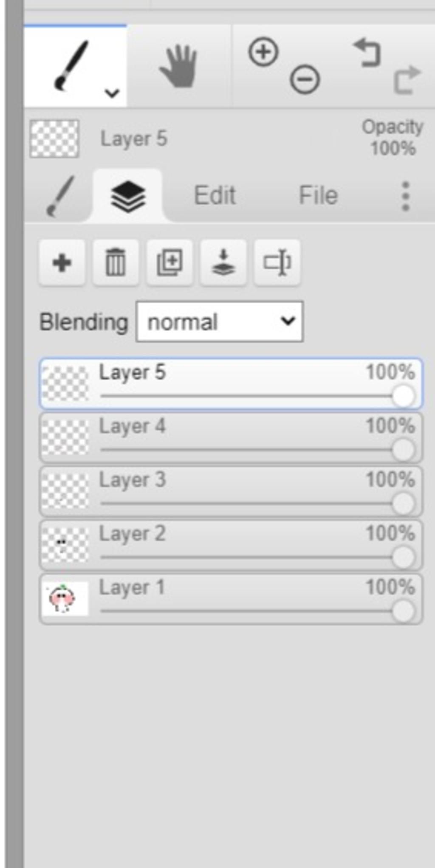The width and height of the screenshot is (435, 868).
Task: Select Layer 2 in the layer list
Action: 231,545
